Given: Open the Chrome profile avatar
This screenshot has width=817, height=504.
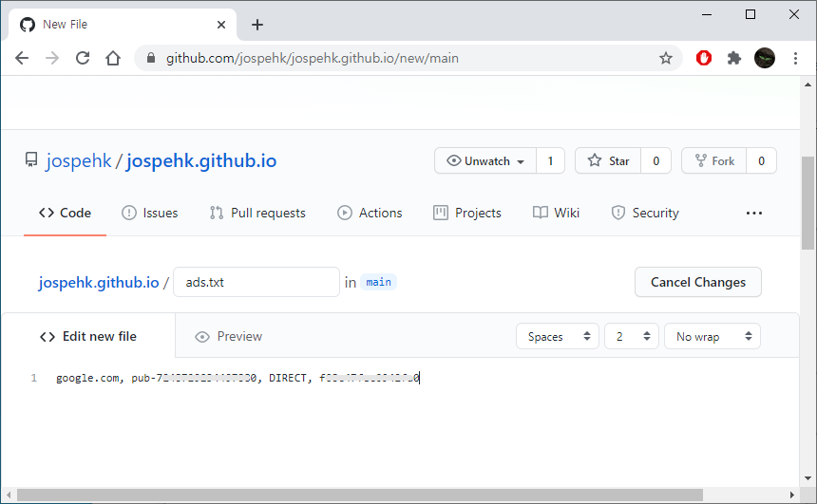Looking at the screenshot, I should click(765, 58).
